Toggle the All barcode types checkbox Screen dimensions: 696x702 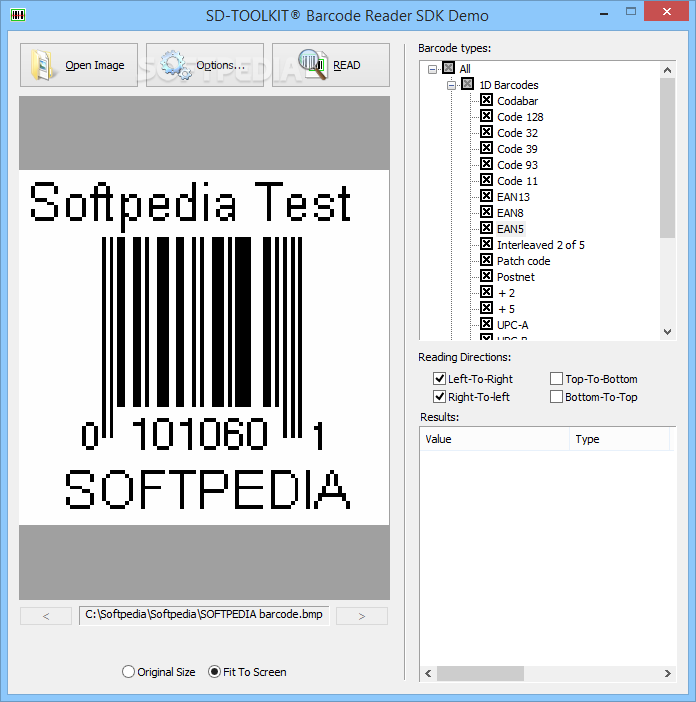(x=448, y=68)
